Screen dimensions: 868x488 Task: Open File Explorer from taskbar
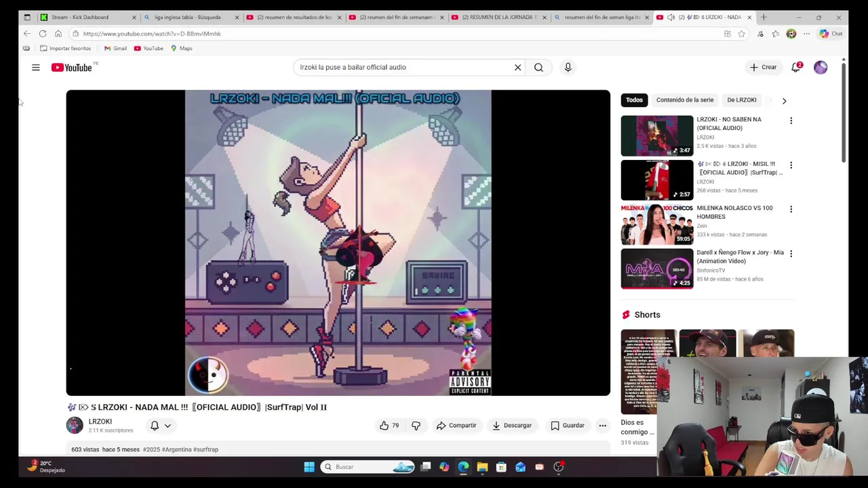click(x=482, y=466)
